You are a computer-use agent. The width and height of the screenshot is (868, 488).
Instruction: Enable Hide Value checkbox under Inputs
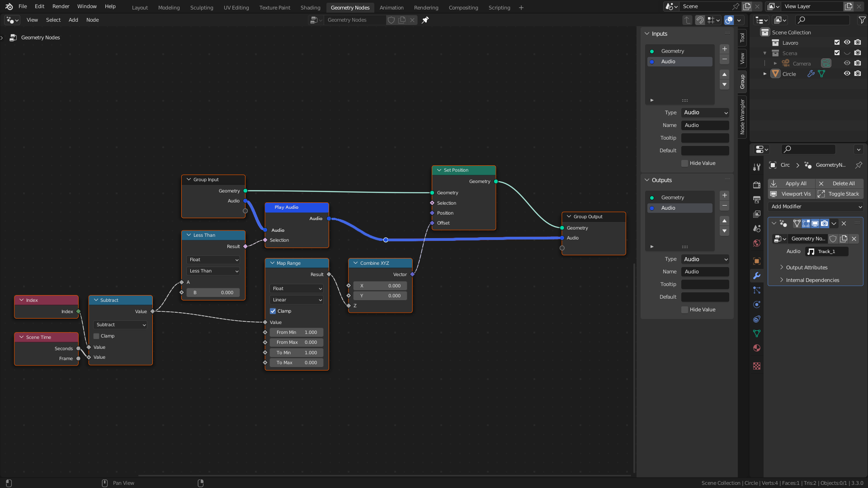coord(685,163)
